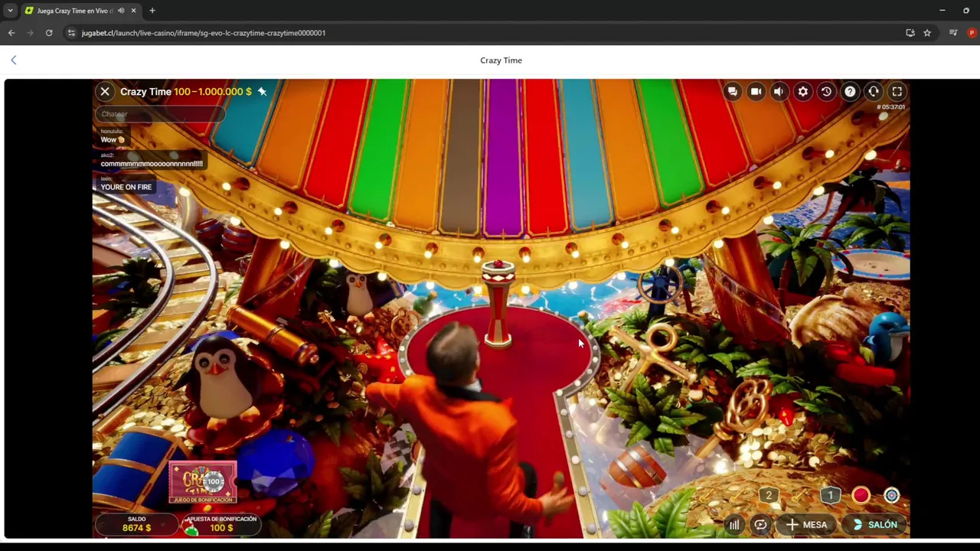Image resolution: width=980 pixels, height=551 pixels.
Task: Click the round ID #05:37:01 text
Action: 890,107
